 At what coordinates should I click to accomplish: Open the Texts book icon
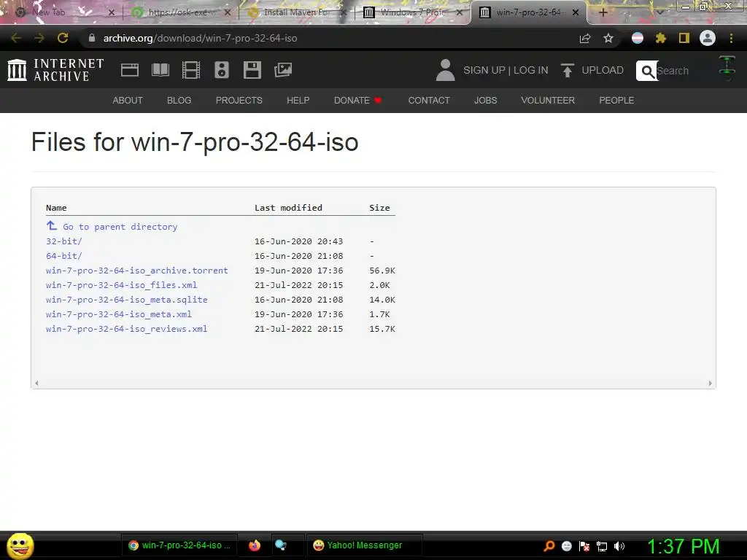pyautogui.click(x=160, y=70)
